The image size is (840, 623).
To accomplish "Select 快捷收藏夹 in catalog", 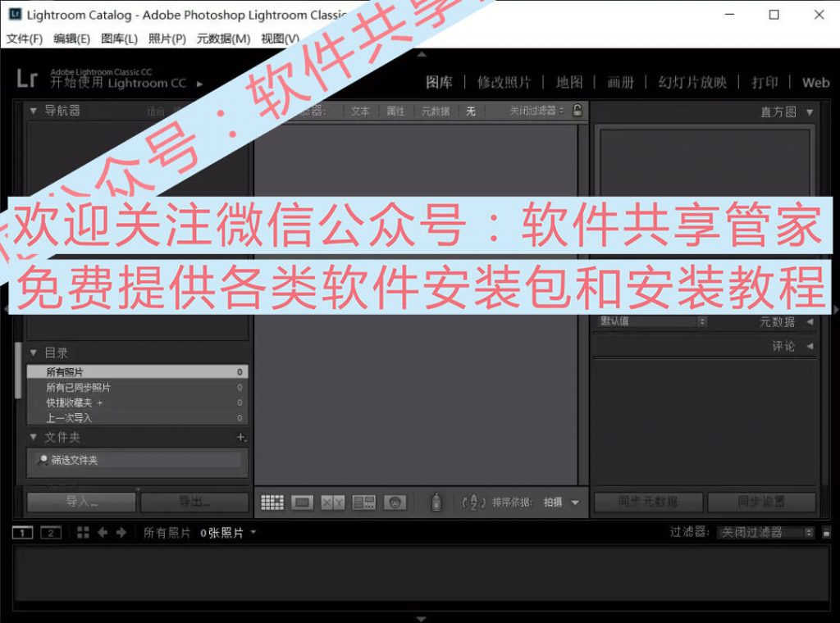I will (x=137, y=402).
